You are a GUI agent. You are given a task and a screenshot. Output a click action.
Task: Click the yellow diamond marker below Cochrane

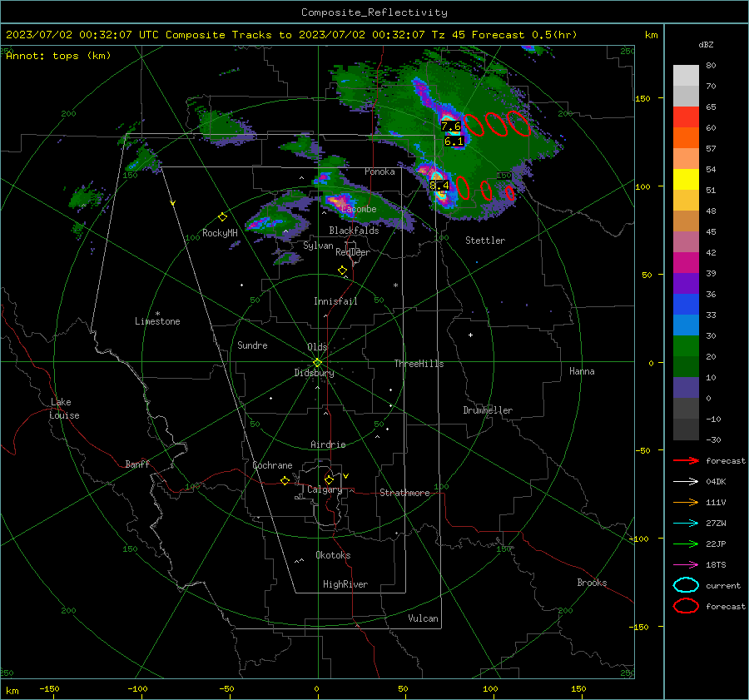(x=285, y=481)
